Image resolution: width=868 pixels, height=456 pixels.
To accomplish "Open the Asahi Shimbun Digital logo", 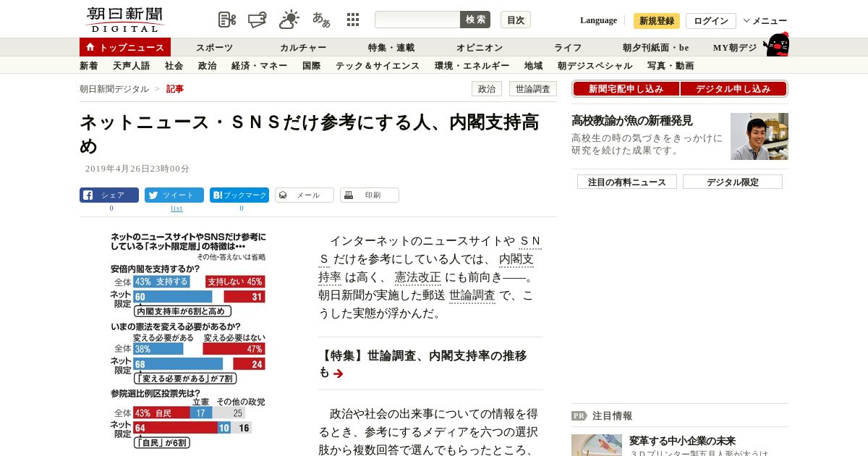I will point(124,20).
